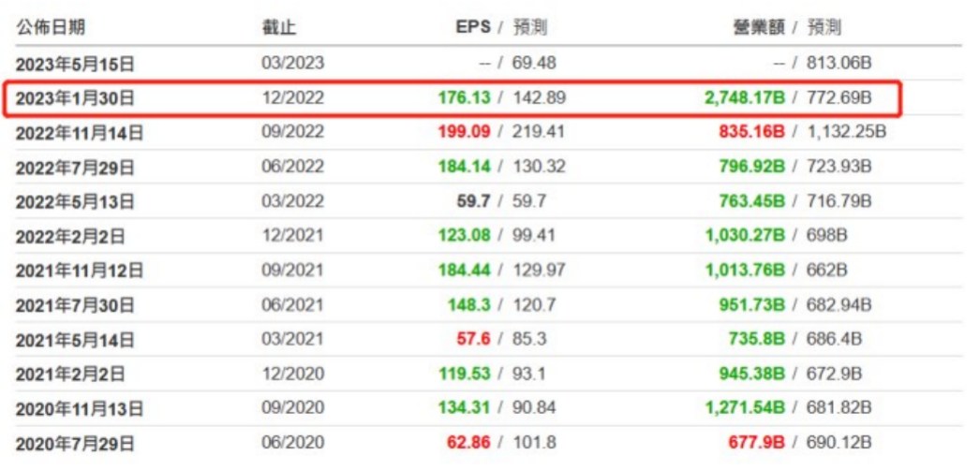Image resolution: width=980 pixels, height=470 pixels.
Task: Select the 營業額 column header
Action: [757, 28]
